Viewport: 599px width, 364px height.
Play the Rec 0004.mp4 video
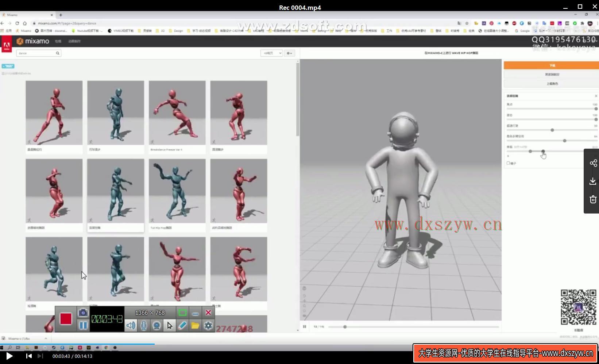[9, 356]
